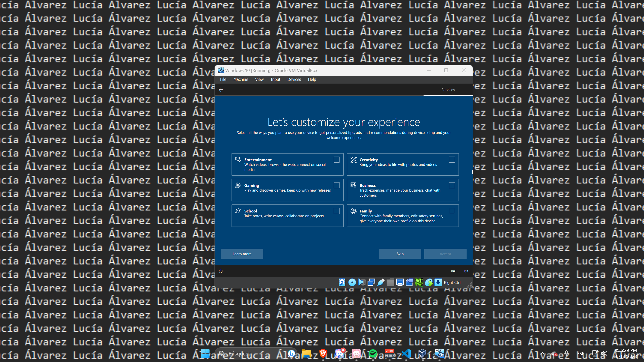Open Spotify from the taskbar

coord(373,354)
